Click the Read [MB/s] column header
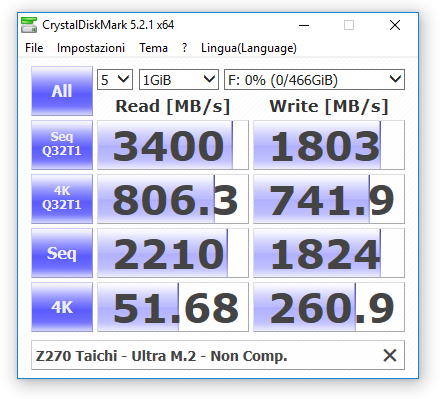This screenshot has height=399, width=444. [173, 107]
